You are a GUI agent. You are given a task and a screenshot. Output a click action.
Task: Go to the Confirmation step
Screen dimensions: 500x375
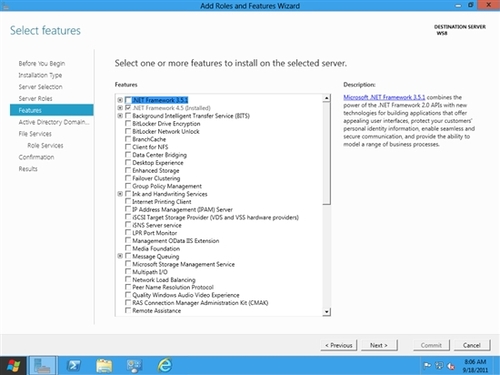(x=36, y=157)
